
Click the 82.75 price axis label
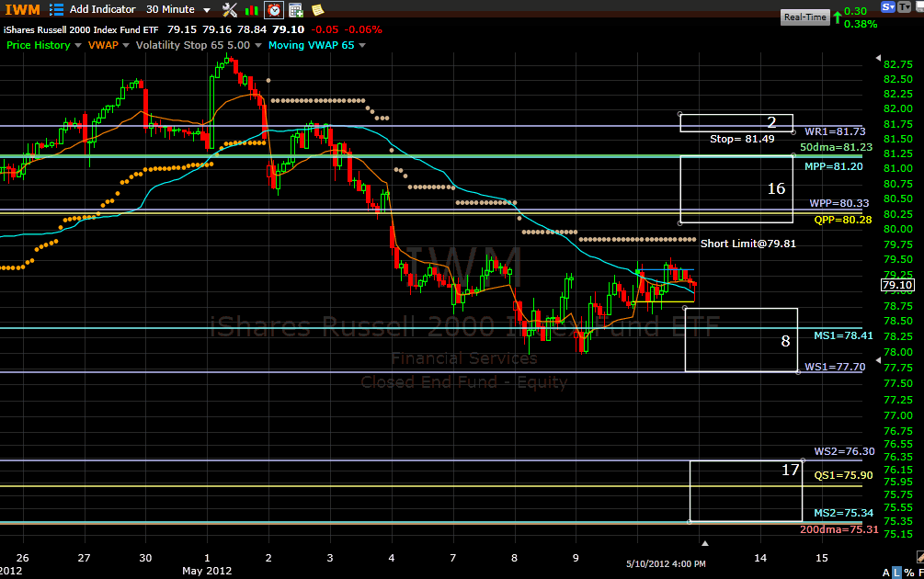click(898, 64)
